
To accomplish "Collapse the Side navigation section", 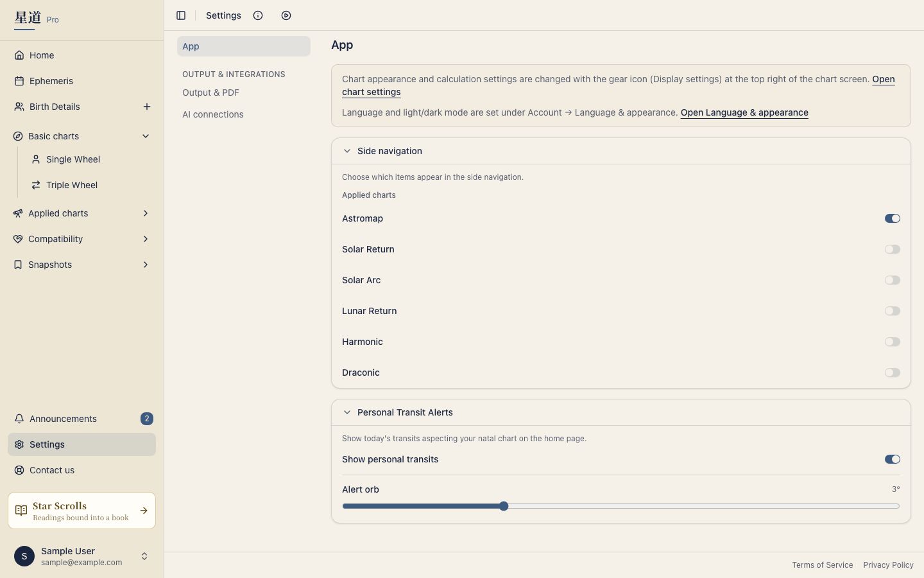I will (x=347, y=151).
